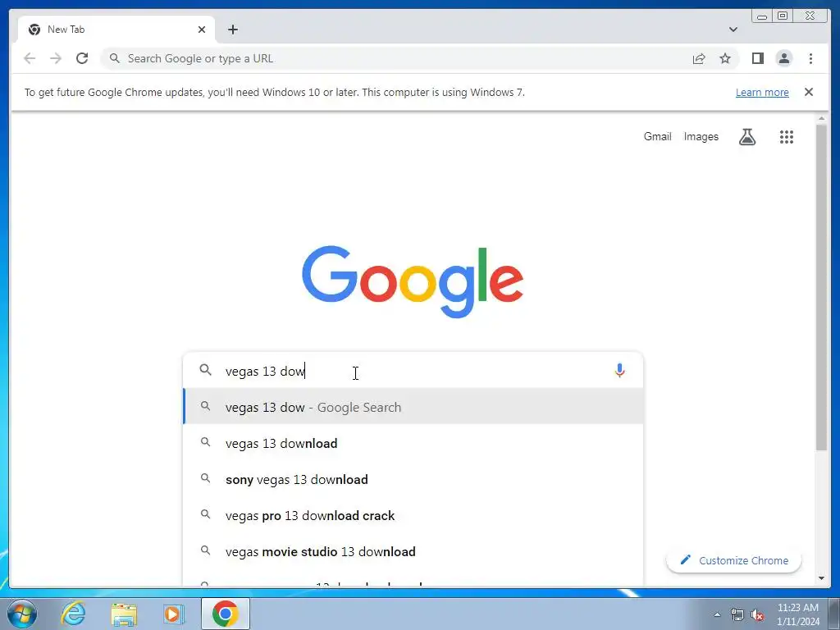Bookmark this tab with star icon
The height and width of the screenshot is (630, 840).
pyautogui.click(x=725, y=58)
